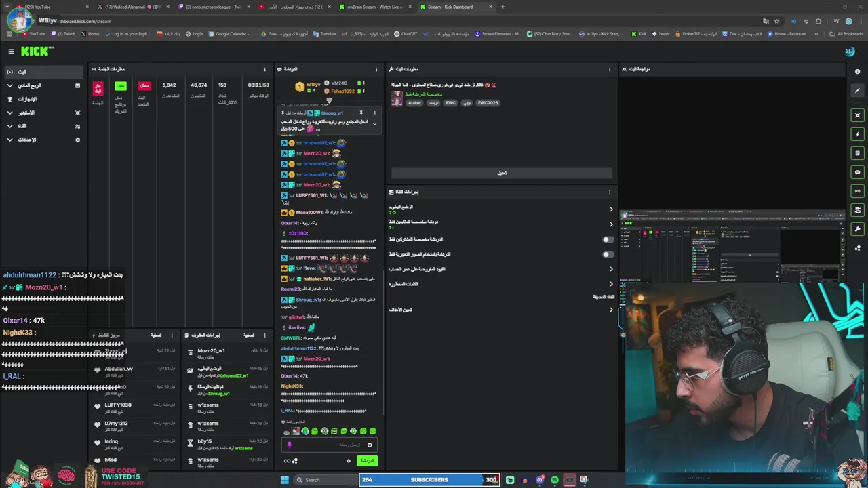
Task: Click the dots cluster icon below chat input
Action: [x=295, y=461]
